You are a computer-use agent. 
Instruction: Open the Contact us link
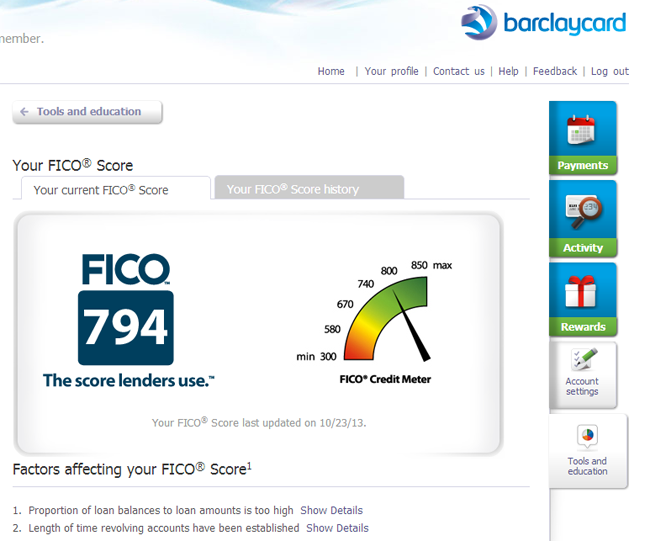[458, 71]
